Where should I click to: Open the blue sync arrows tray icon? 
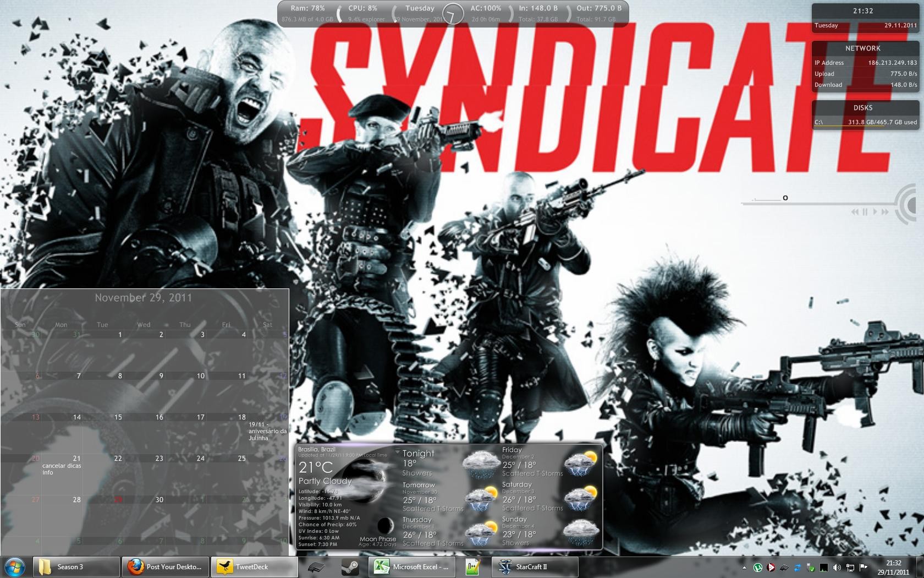click(x=797, y=568)
